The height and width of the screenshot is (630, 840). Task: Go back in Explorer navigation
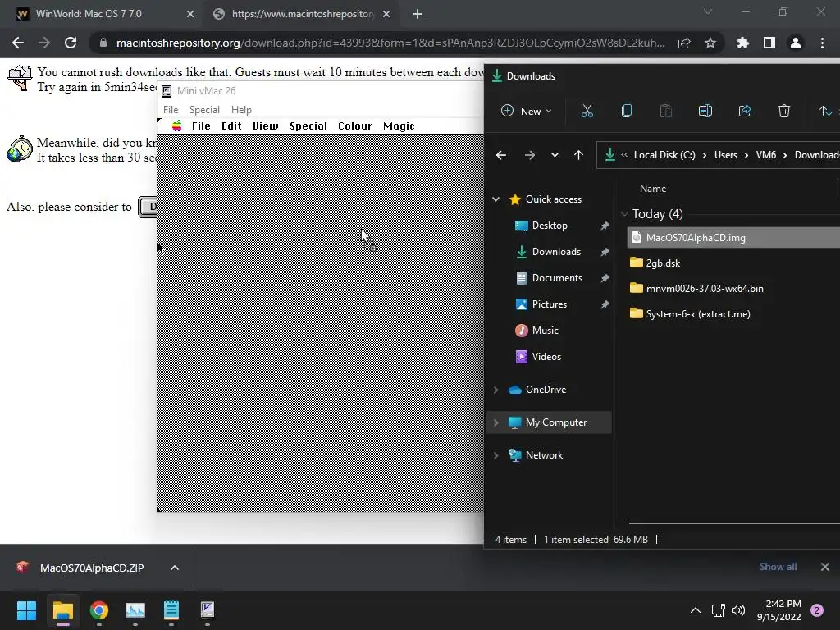click(x=501, y=155)
